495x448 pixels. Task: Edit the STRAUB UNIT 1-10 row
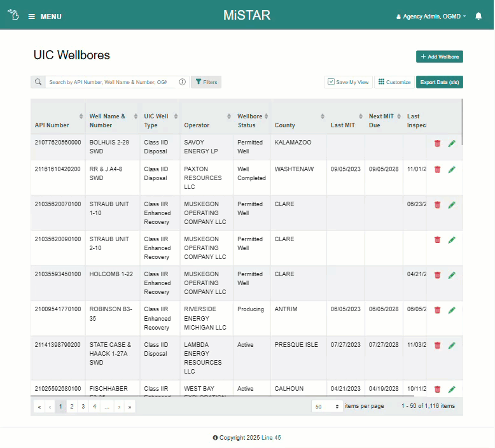(x=452, y=205)
